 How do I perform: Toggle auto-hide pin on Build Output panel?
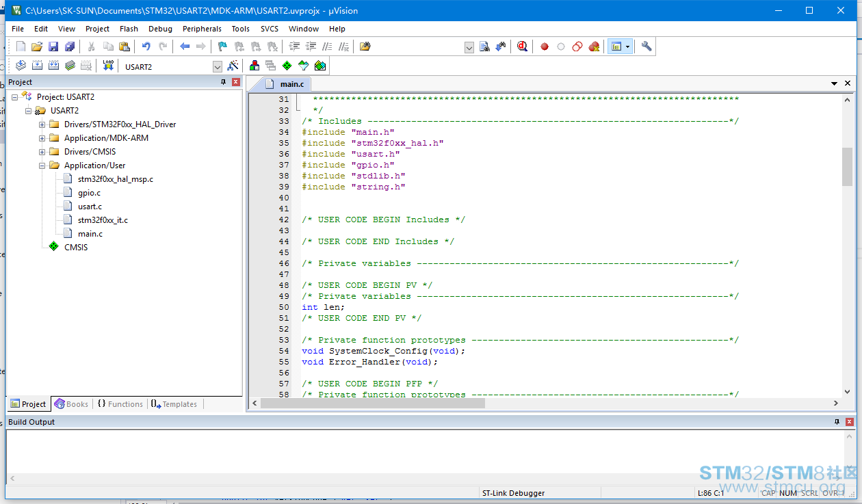pos(837,422)
